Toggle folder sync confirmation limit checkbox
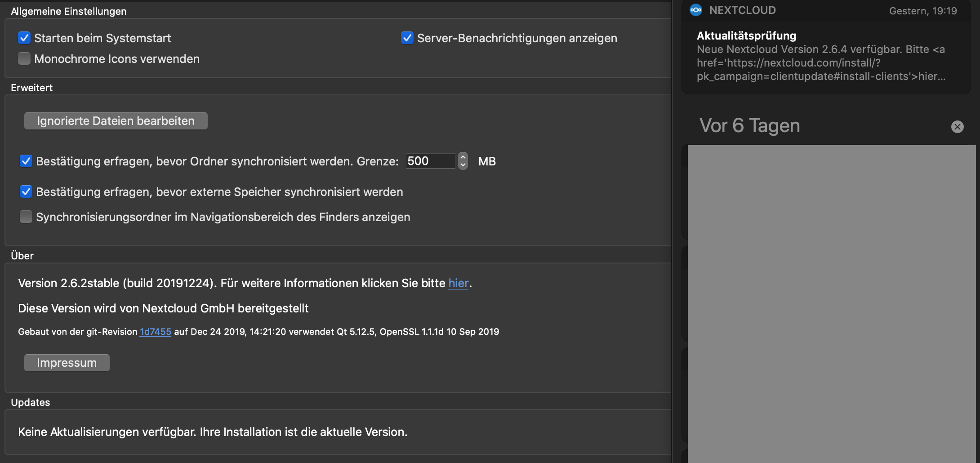 [x=26, y=161]
